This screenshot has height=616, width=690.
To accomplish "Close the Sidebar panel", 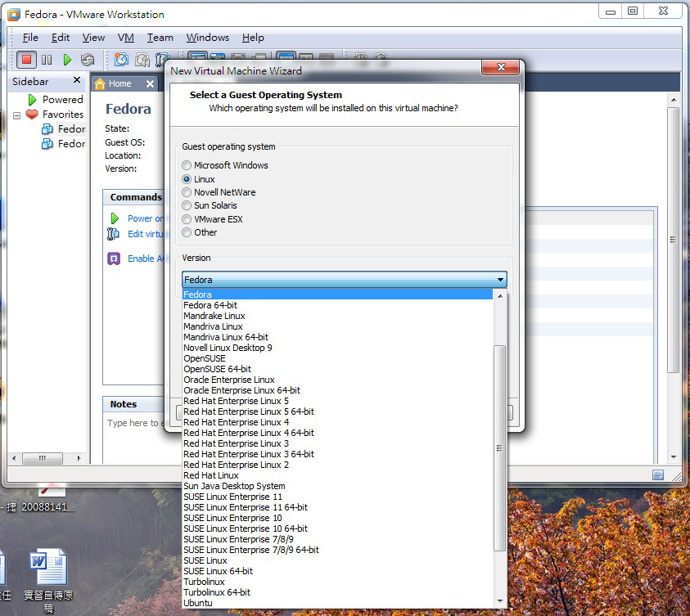I will pos(77,80).
